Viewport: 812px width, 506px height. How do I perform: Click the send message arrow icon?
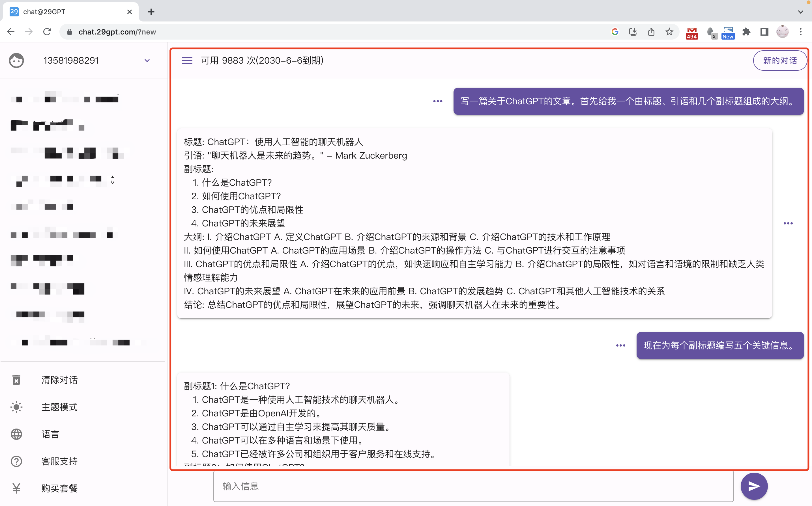tap(754, 486)
